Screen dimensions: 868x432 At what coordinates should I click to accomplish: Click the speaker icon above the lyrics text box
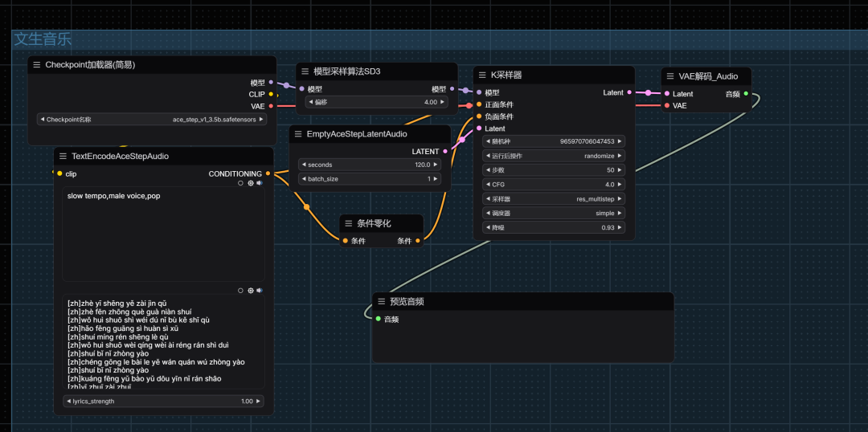click(x=259, y=291)
